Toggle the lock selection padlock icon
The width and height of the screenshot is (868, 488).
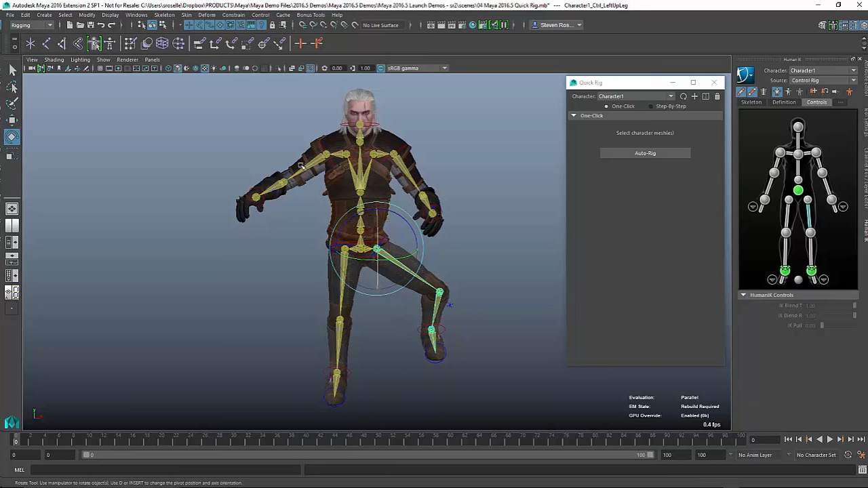coord(272,25)
